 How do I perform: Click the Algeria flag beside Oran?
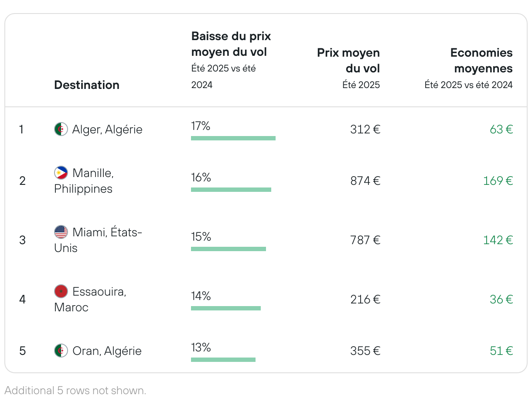pos(61,351)
